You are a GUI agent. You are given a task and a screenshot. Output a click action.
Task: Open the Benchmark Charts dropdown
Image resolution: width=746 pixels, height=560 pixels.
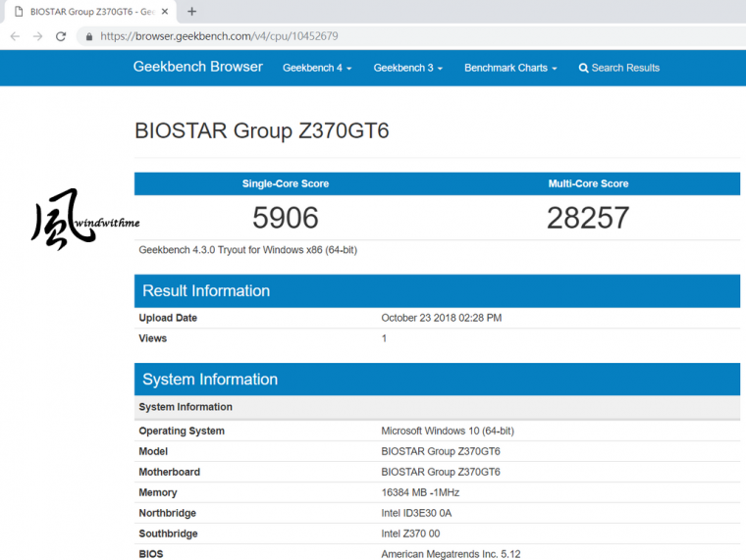510,68
